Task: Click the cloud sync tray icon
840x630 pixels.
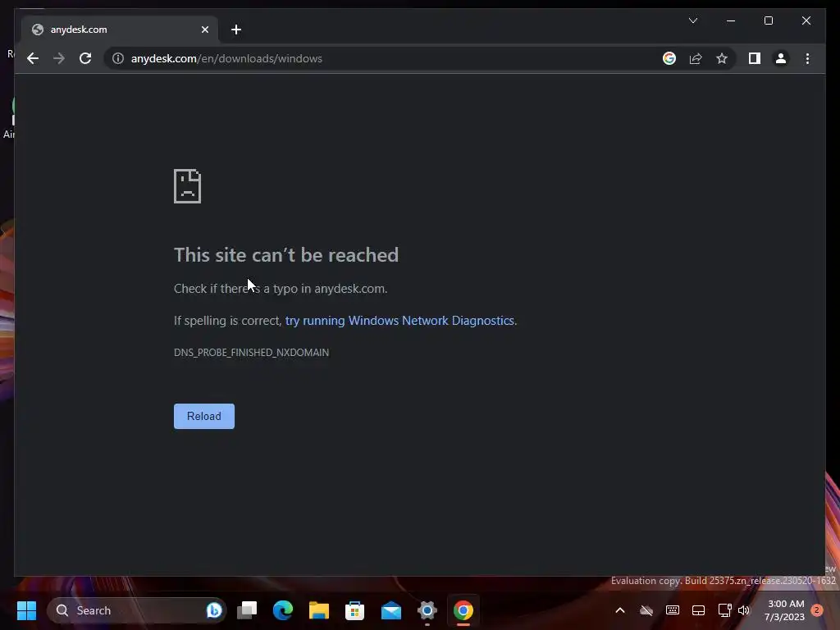Action: pyautogui.click(x=646, y=610)
